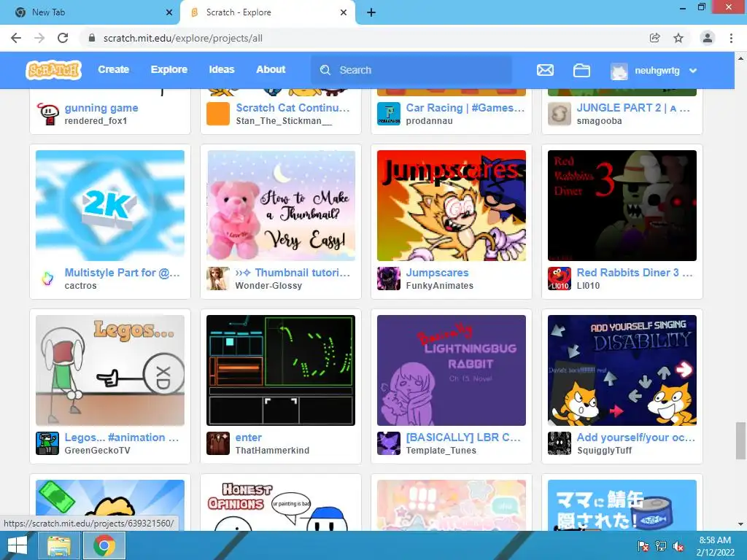Visit author GreenGeckoTV's profile name
The image size is (747, 560).
coord(97,451)
